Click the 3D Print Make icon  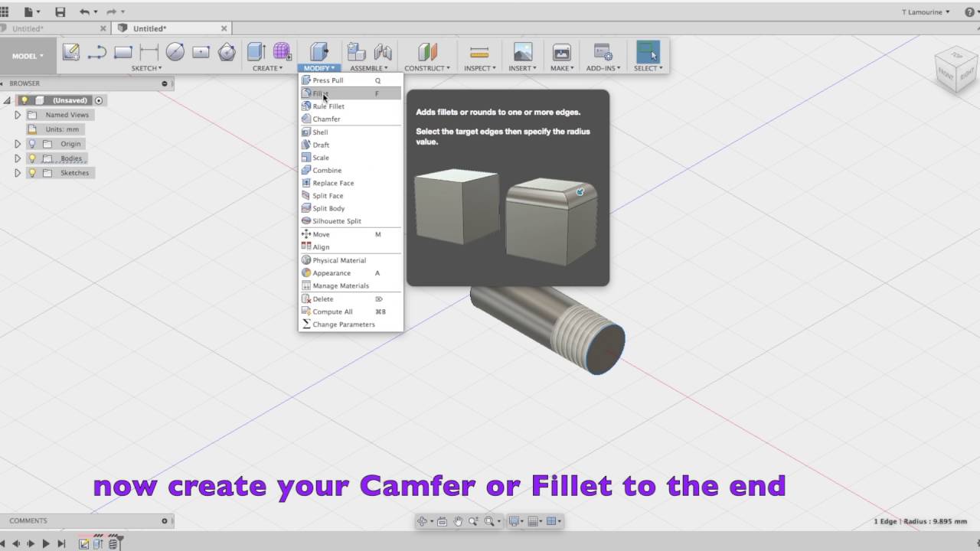pos(562,52)
